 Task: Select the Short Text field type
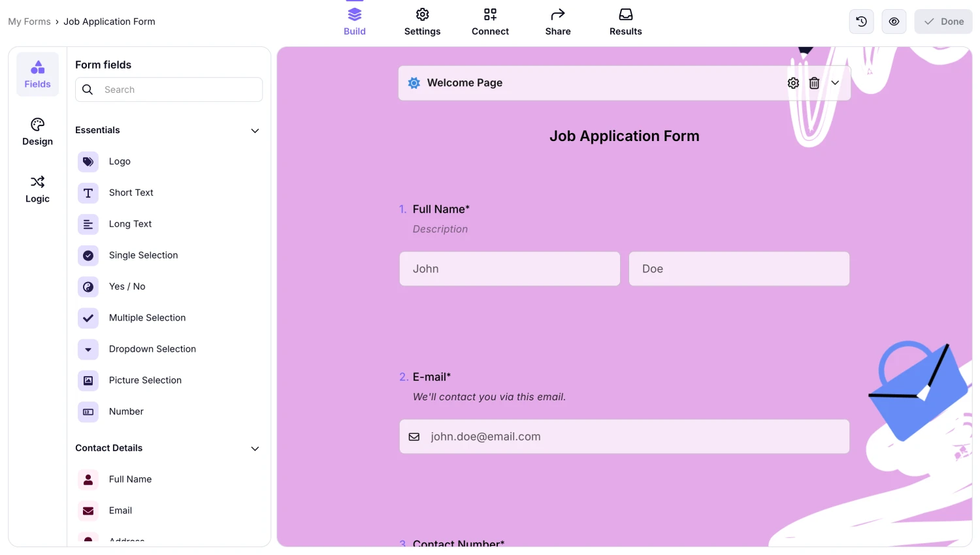click(131, 193)
